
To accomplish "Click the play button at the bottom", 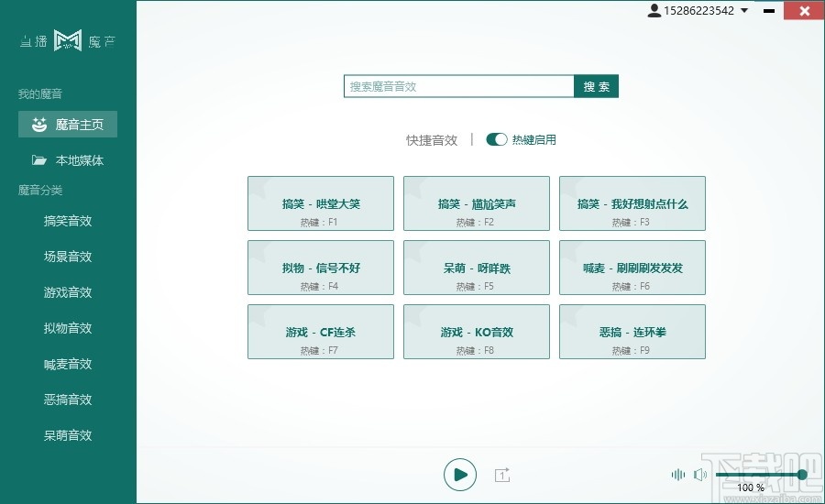I will (x=460, y=475).
